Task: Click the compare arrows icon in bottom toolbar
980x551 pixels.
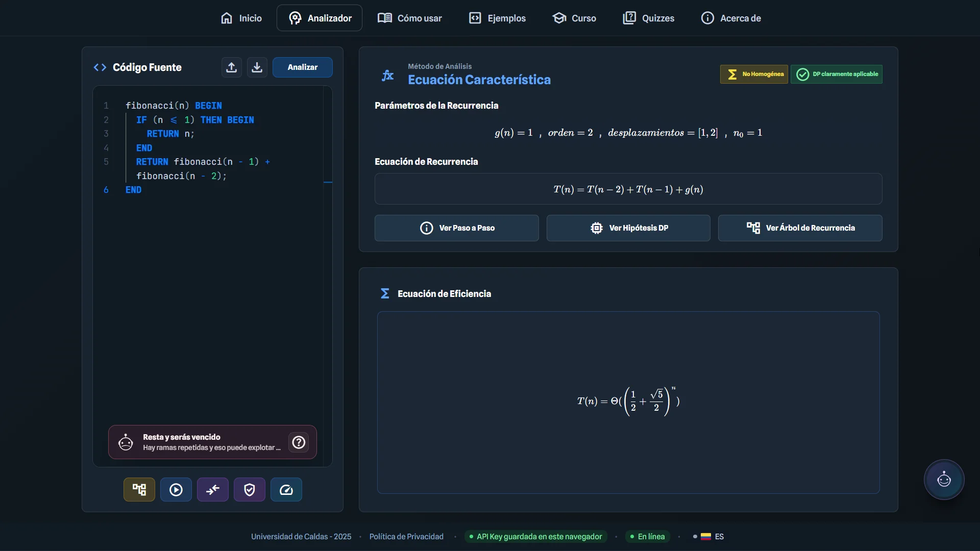Action: coord(213,490)
